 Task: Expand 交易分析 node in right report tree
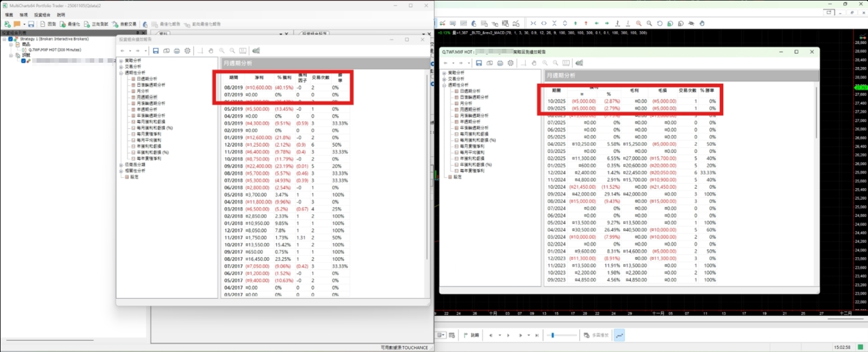click(x=444, y=79)
